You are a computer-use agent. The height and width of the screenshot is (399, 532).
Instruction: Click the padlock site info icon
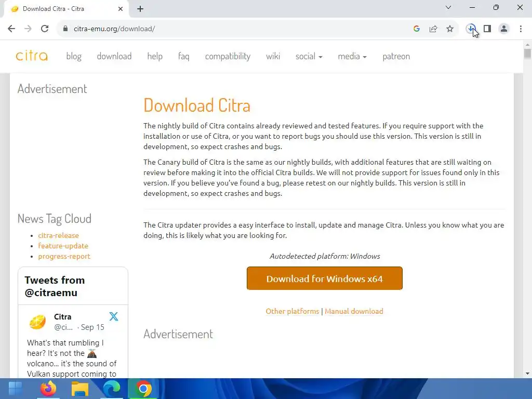65,29
